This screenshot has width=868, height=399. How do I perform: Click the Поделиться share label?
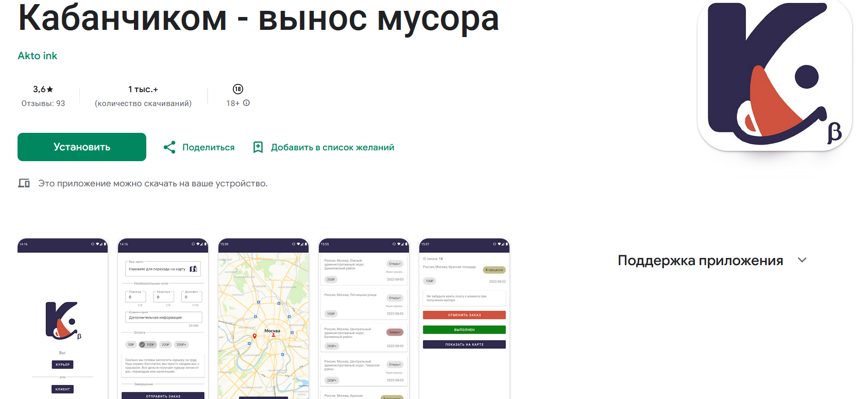pos(209,147)
